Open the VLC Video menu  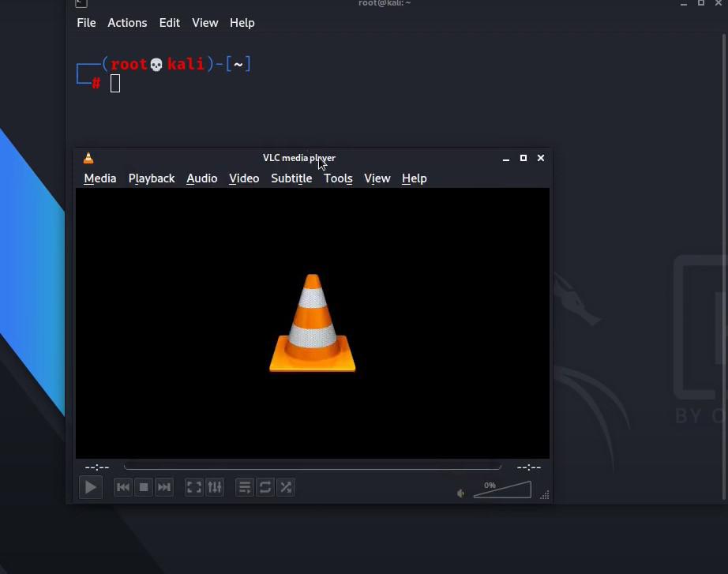tap(244, 178)
